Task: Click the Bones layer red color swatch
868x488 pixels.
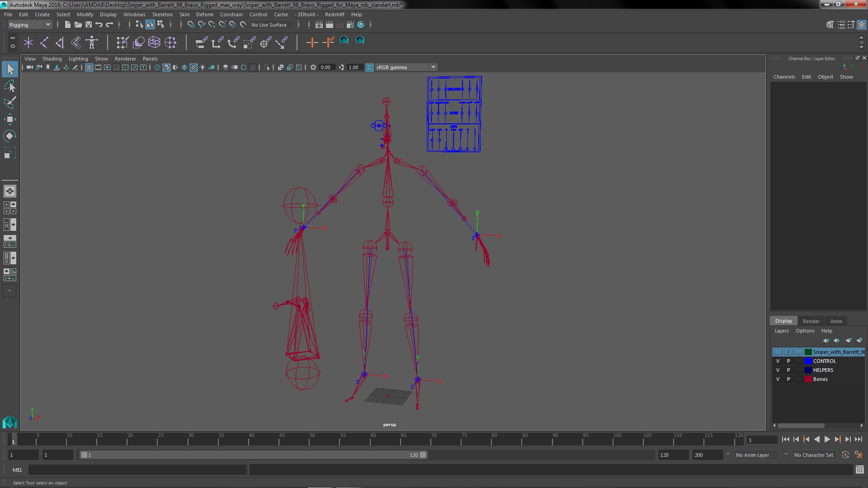Action: (x=808, y=379)
